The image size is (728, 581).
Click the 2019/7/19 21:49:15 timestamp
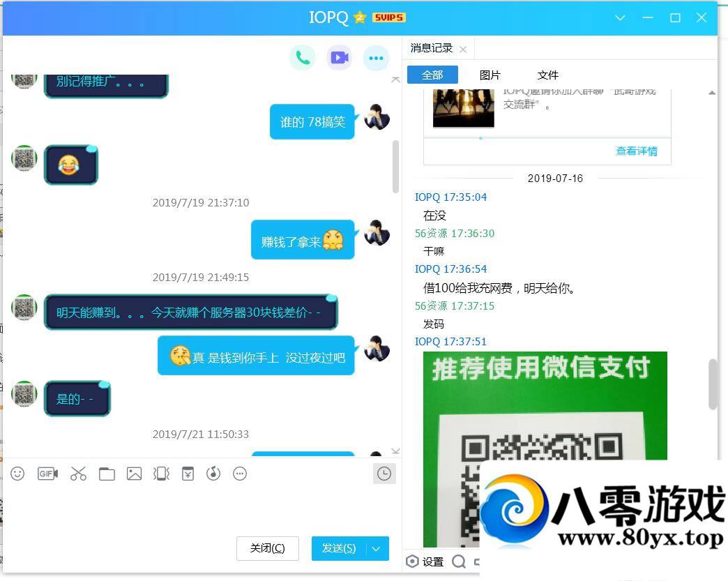coord(201,278)
